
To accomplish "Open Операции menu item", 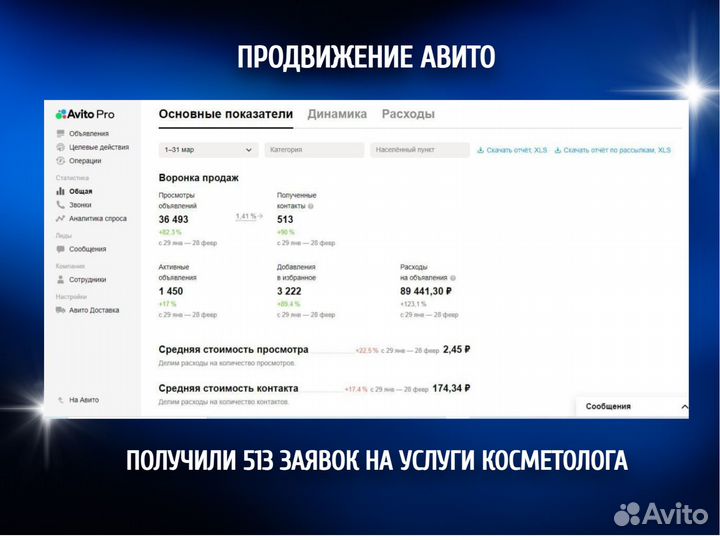I will [85, 161].
